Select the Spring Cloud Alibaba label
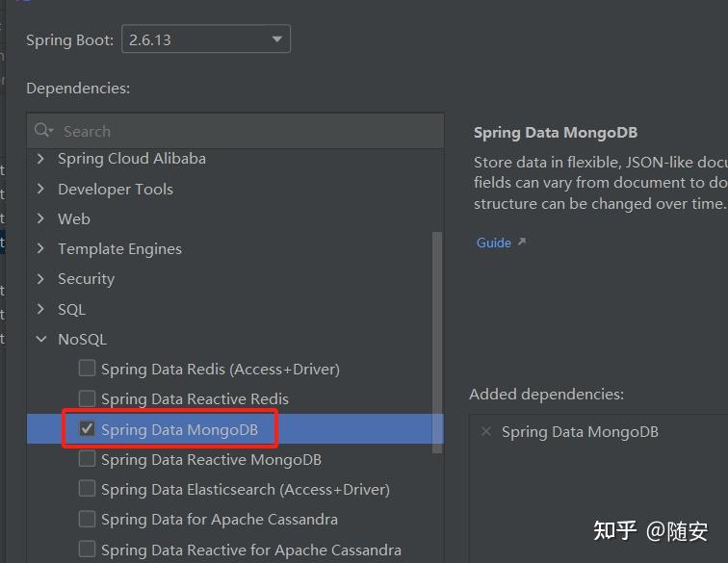The width and height of the screenshot is (728, 563). 132,159
